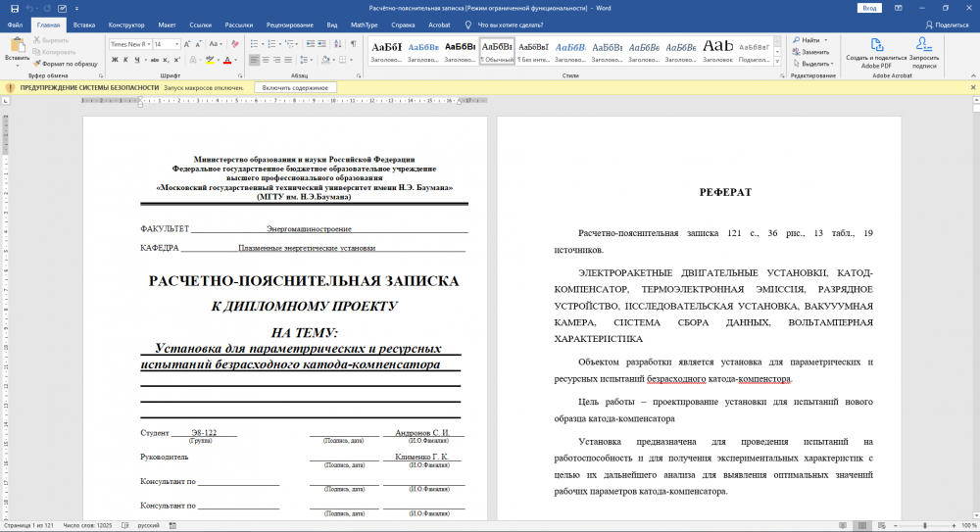Click the Request Signatures (Запросить подписи) icon

(x=924, y=45)
